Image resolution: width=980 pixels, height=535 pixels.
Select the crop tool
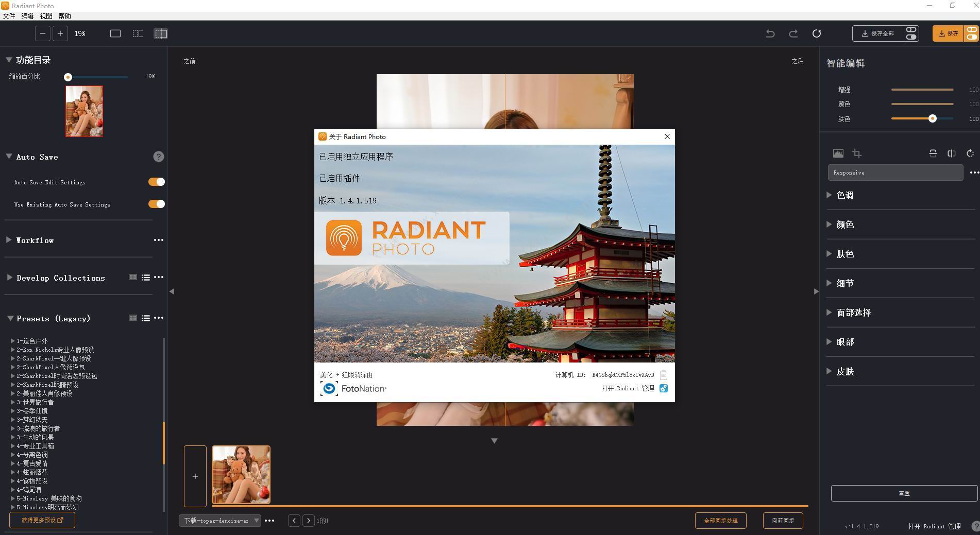coord(857,153)
